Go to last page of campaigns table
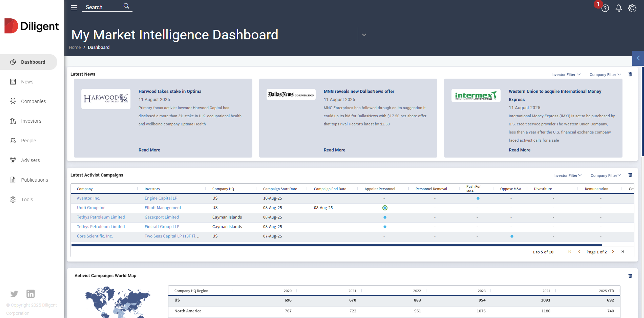644x318 pixels. (623, 252)
